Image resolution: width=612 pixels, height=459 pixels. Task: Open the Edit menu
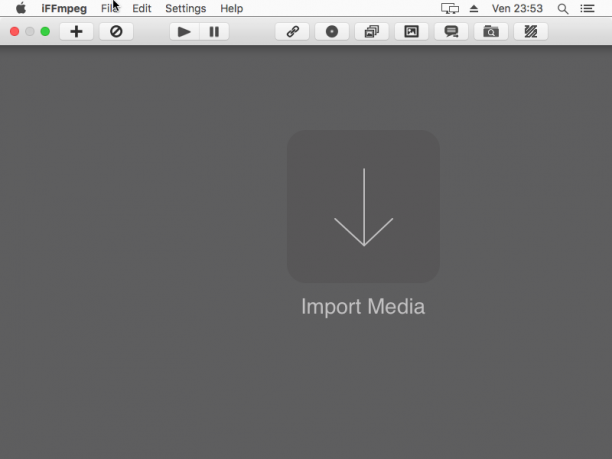(142, 8)
